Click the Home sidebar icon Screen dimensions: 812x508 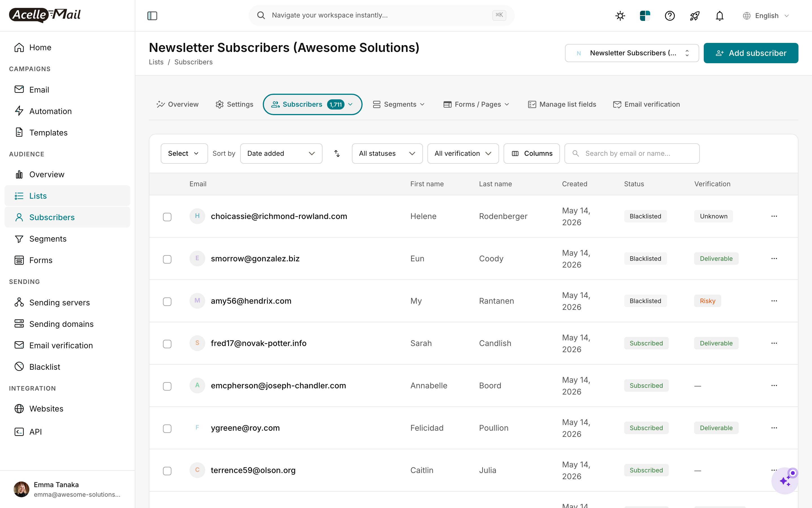tap(19, 47)
